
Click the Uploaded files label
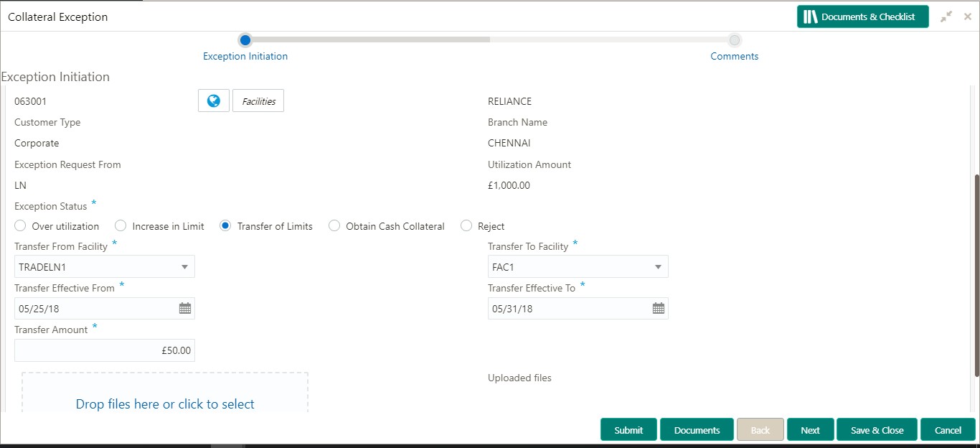519,378
